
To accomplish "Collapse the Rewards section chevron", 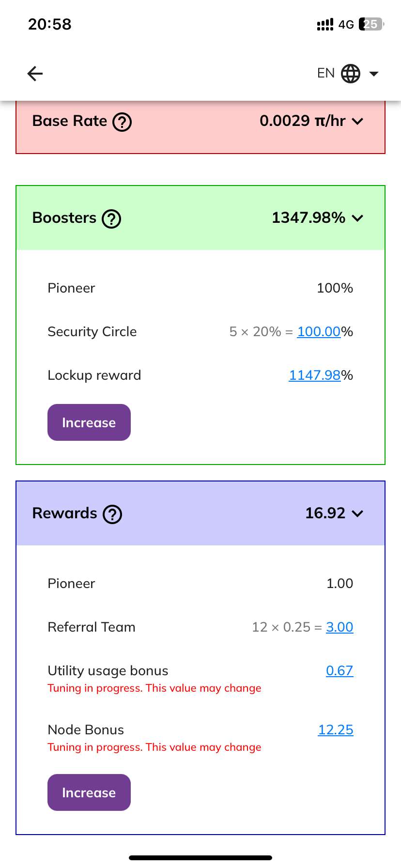I will (357, 513).
